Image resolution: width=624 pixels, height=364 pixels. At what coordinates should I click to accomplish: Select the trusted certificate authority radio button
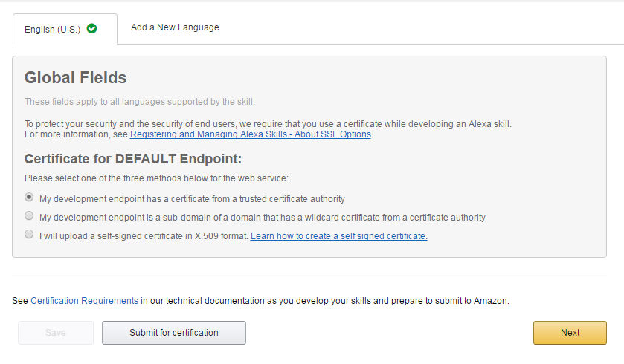point(29,197)
